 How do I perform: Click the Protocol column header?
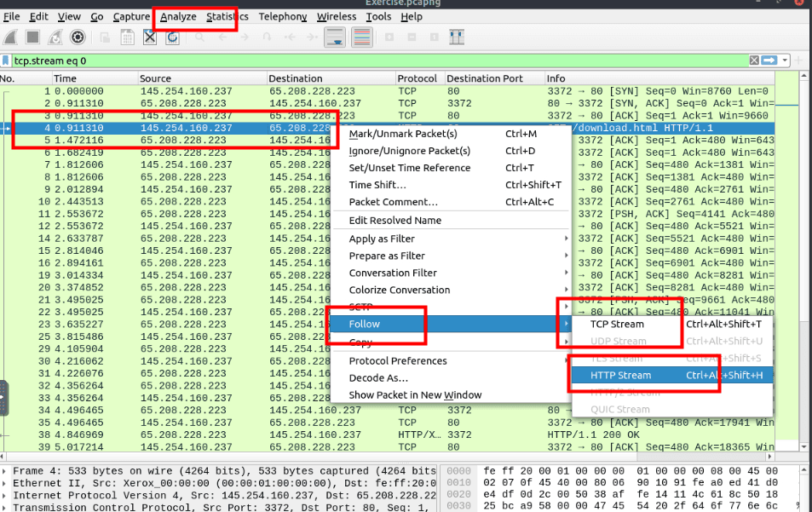(x=417, y=78)
